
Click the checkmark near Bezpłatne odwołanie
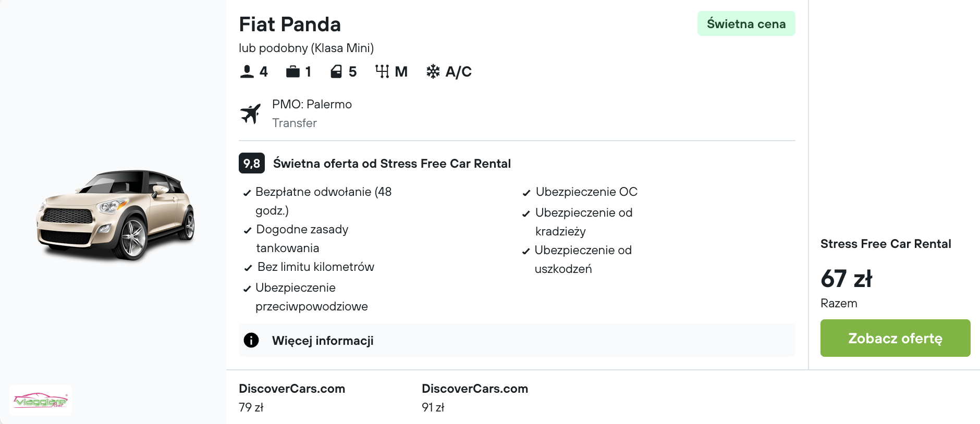(247, 192)
